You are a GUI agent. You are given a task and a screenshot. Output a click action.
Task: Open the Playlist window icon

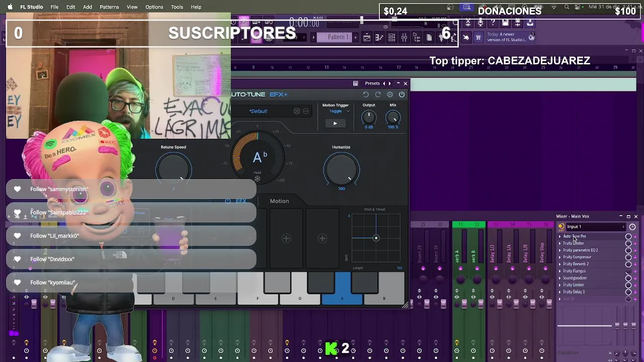tap(367, 38)
